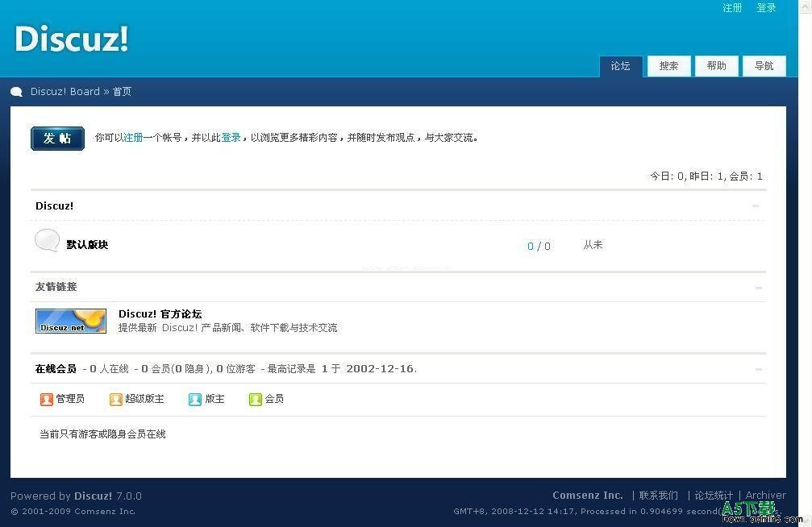812x527 pixels.
Task: Click the 默认版块 forum bubble icon
Action: coord(47,240)
